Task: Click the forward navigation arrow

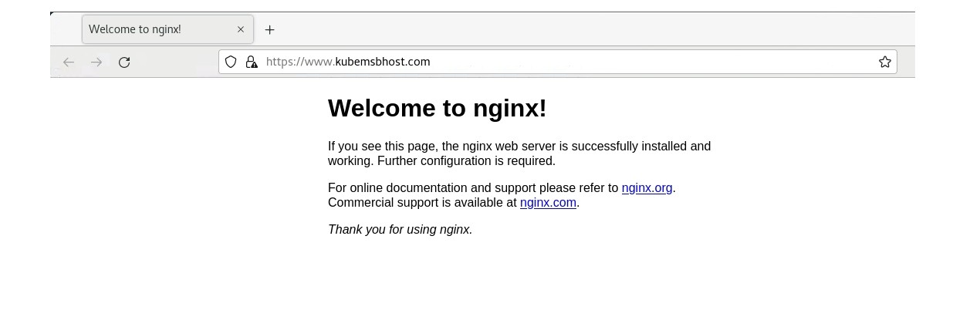Action: click(x=96, y=62)
